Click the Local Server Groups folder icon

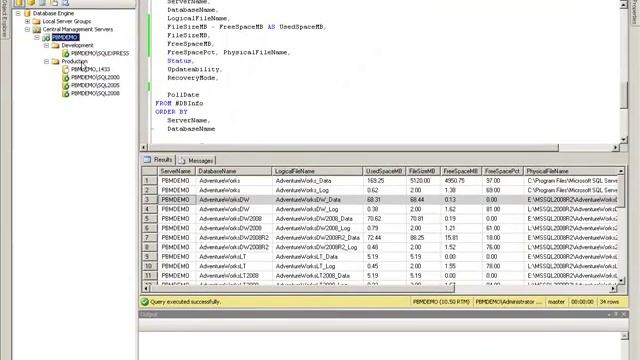[37, 21]
